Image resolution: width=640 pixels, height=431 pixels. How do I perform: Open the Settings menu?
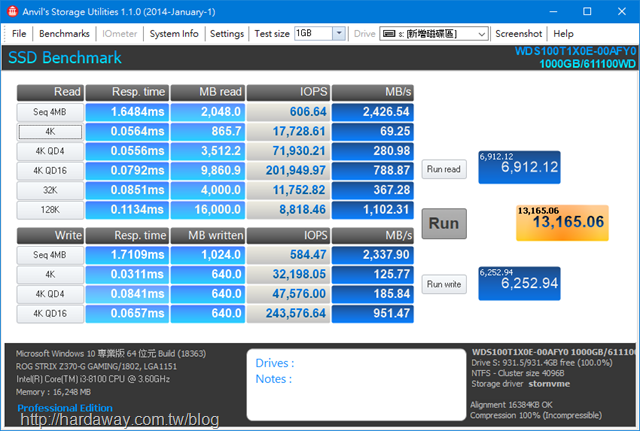pyautogui.click(x=227, y=34)
